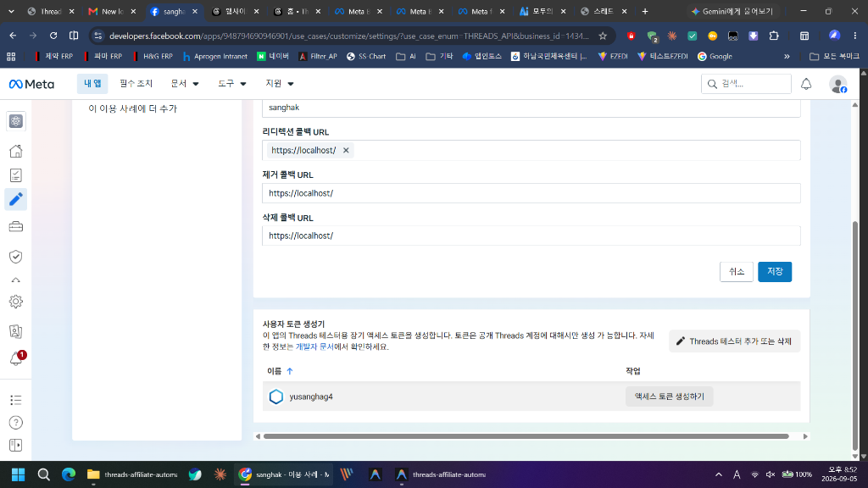The height and width of the screenshot is (488, 868).
Task: Open the AI bookmarks folder
Action: coord(406,57)
